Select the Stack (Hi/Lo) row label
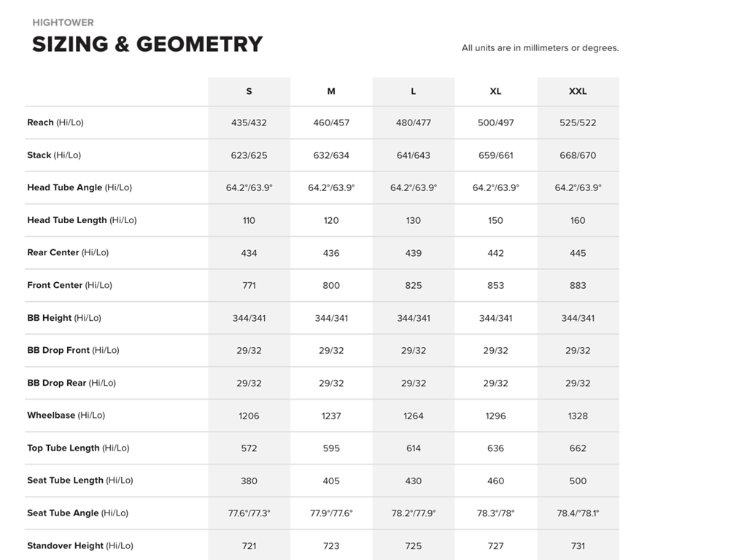Viewport: 747px width, 560px height. (54, 155)
